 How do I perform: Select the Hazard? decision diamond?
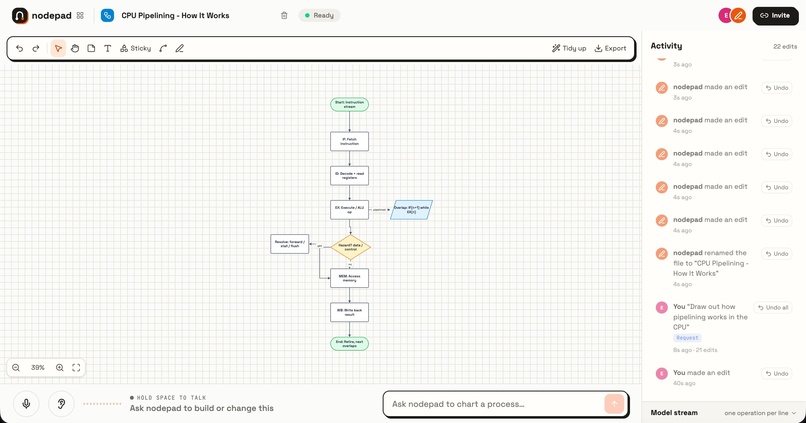(x=351, y=247)
